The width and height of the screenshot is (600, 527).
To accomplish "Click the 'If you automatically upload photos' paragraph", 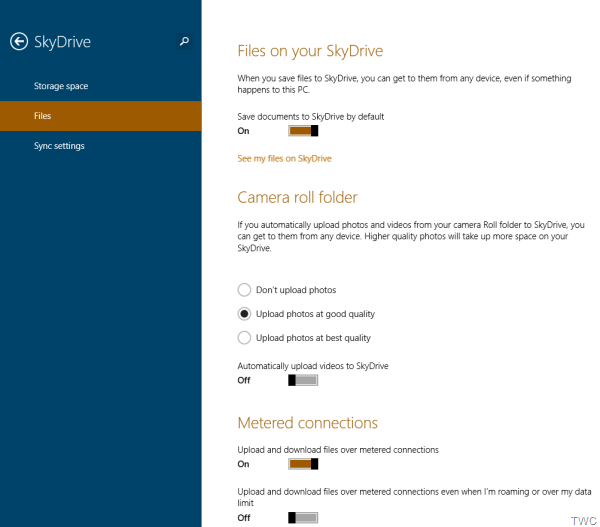I will click(x=411, y=236).
